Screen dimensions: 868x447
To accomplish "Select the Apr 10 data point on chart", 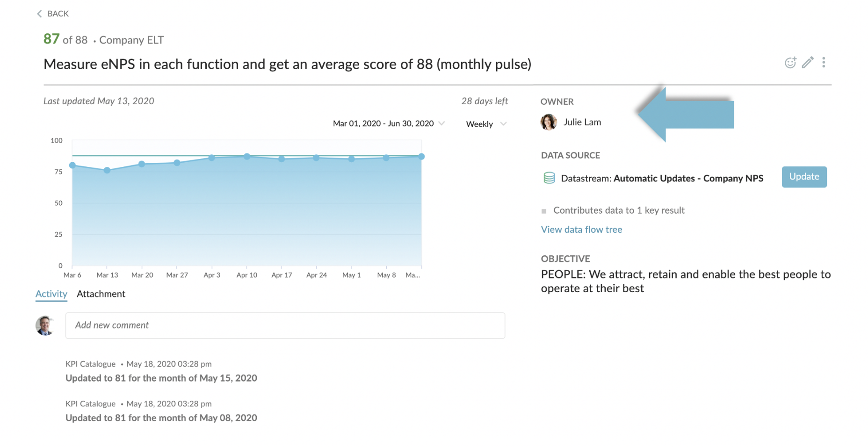I will tap(247, 157).
